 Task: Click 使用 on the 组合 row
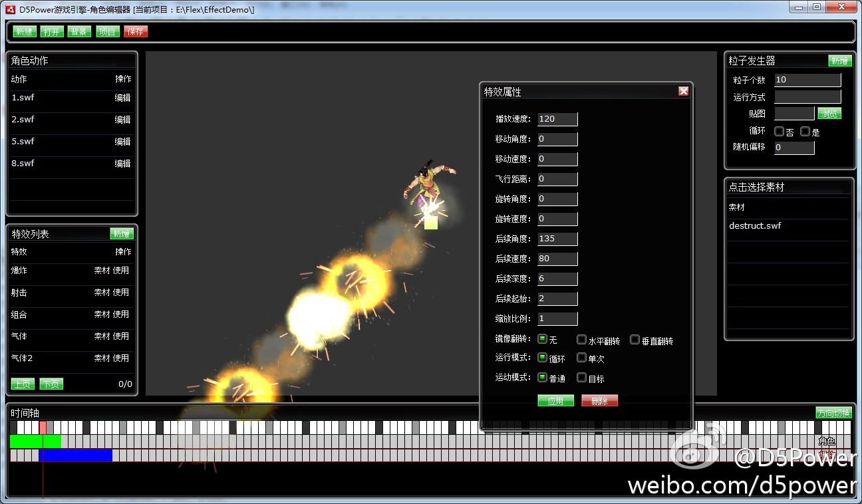pyautogui.click(x=121, y=315)
